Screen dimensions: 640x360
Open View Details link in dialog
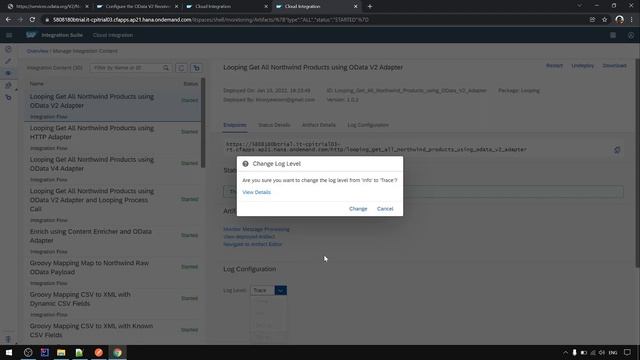(x=256, y=192)
